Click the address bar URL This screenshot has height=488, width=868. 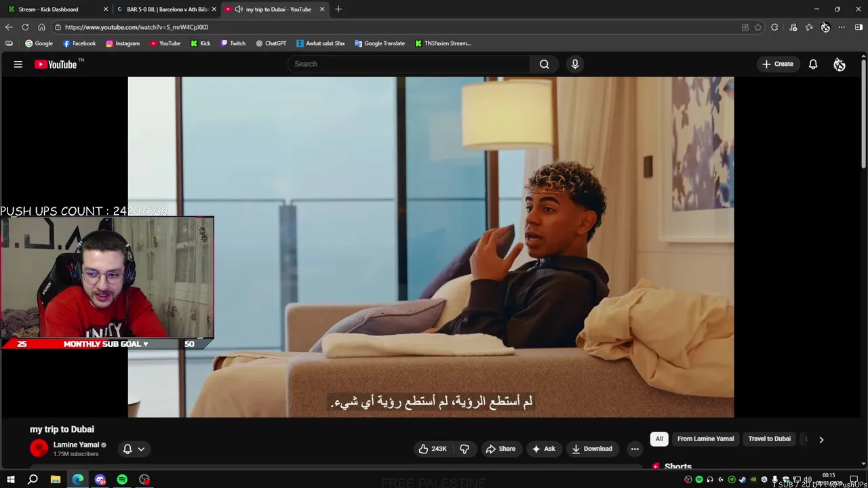point(136,27)
